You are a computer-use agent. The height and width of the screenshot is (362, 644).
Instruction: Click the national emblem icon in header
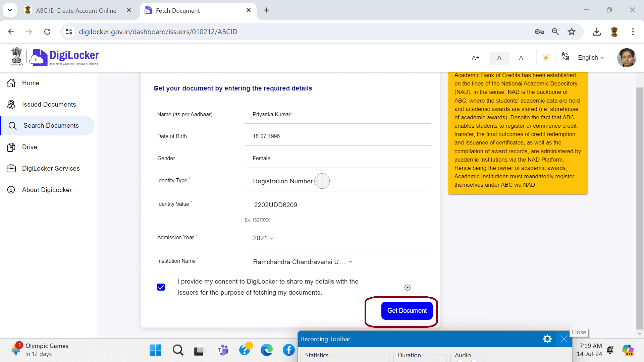tap(16, 56)
